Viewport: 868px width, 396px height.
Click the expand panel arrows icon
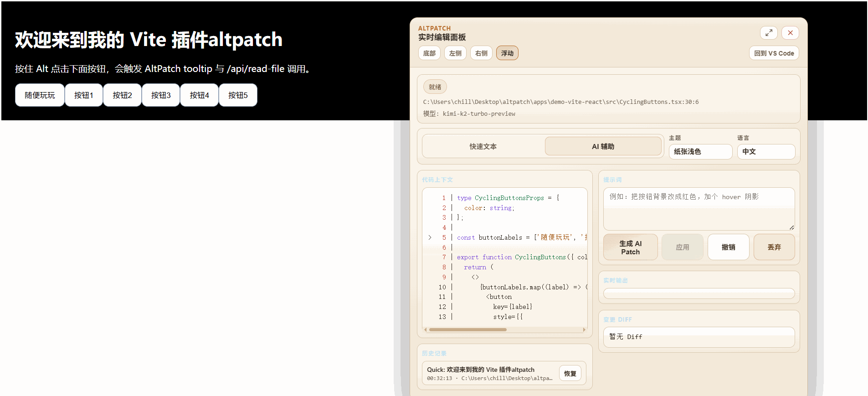click(x=769, y=33)
